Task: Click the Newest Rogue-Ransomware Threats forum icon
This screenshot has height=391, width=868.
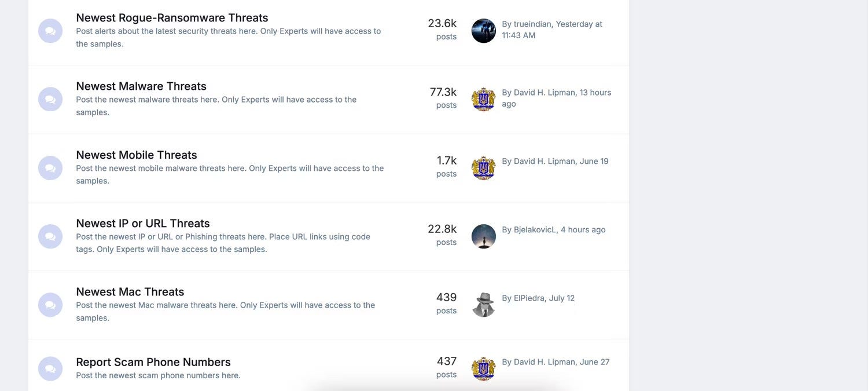Action: (50, 31)
